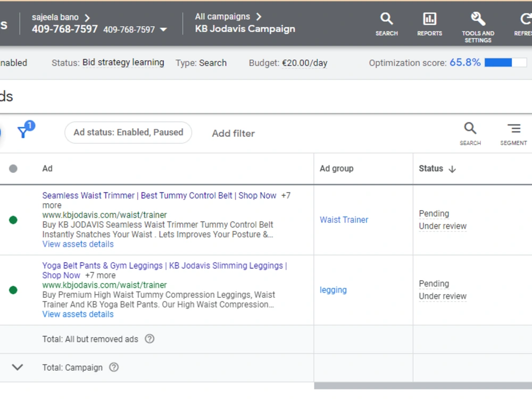532x399 pixels.
Task: Click Pending status of legging row
Action: coord(434,284)
